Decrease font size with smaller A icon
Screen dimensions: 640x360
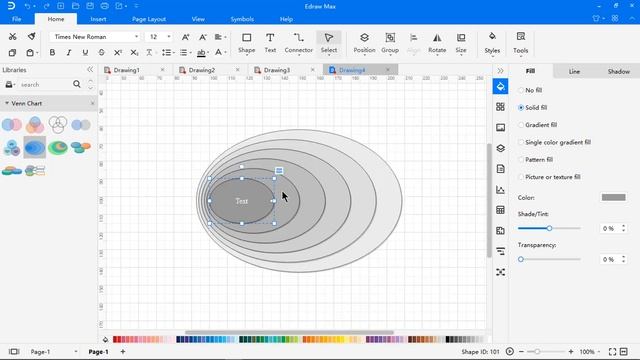pos(202,37)
